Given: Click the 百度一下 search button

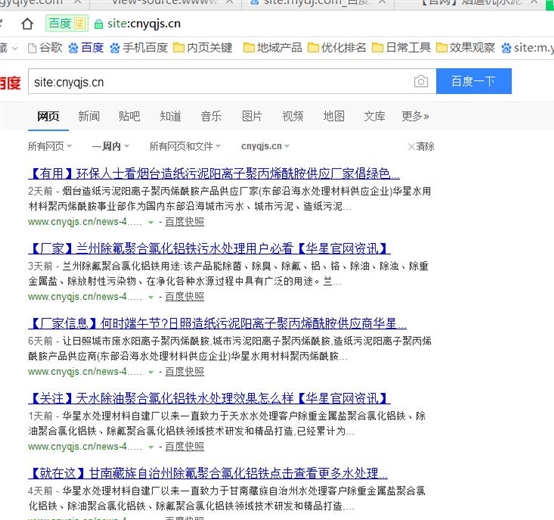Looking at the screenshot, I should point(473,81).
